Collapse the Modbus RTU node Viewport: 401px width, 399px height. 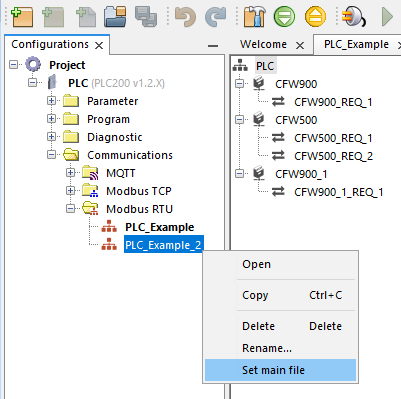(71, 208)
